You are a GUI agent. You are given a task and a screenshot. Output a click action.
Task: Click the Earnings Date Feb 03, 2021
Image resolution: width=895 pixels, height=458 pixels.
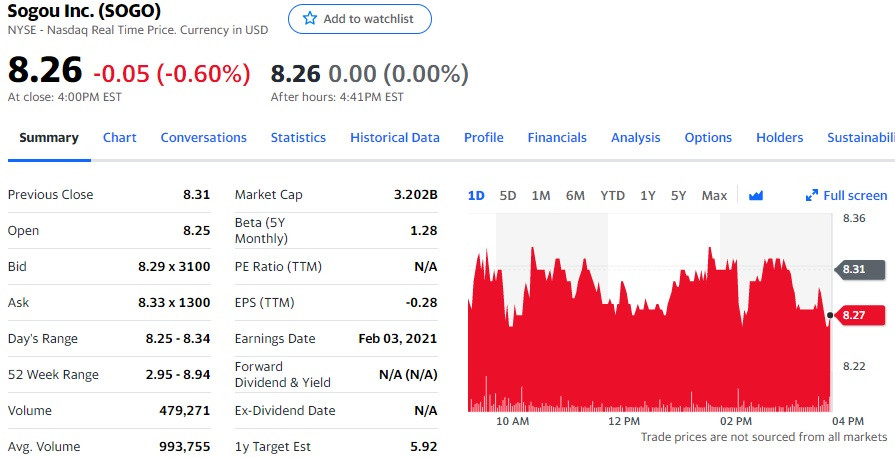pos(398,339)
